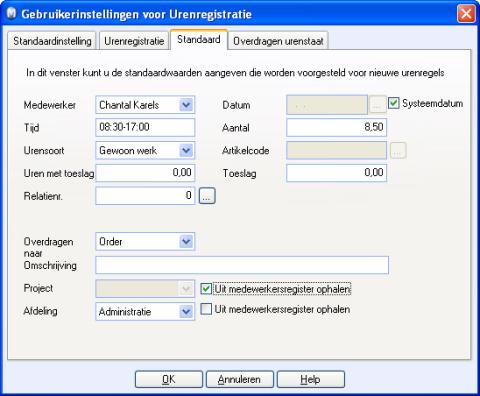Image resolution: width=480 pixels, height=396 pixels.
Task: Click the Aantal field showing 8,50
Action: tap(336, 127)
